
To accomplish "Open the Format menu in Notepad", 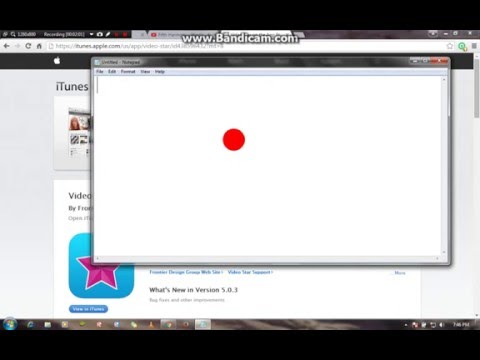I will tap(128, 72).
